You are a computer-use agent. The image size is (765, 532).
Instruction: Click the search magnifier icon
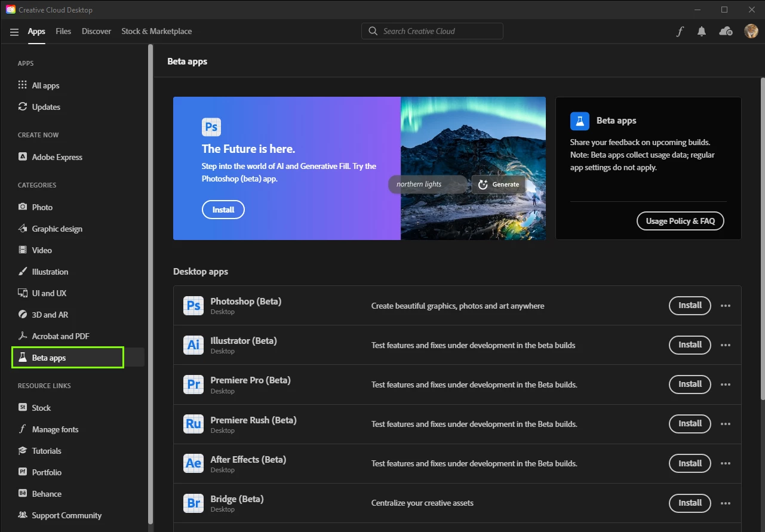pos(373,31)
